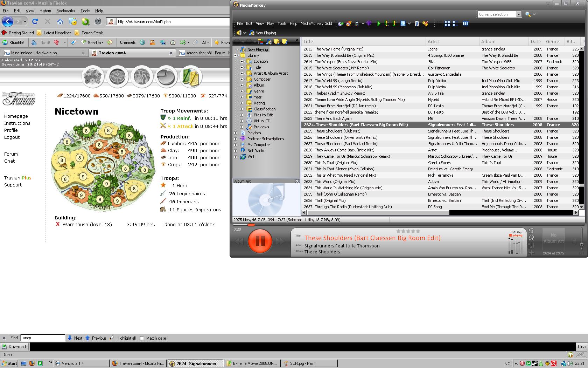
Task: Pause the playing MediaMonkey track
Action: point(260,241)
